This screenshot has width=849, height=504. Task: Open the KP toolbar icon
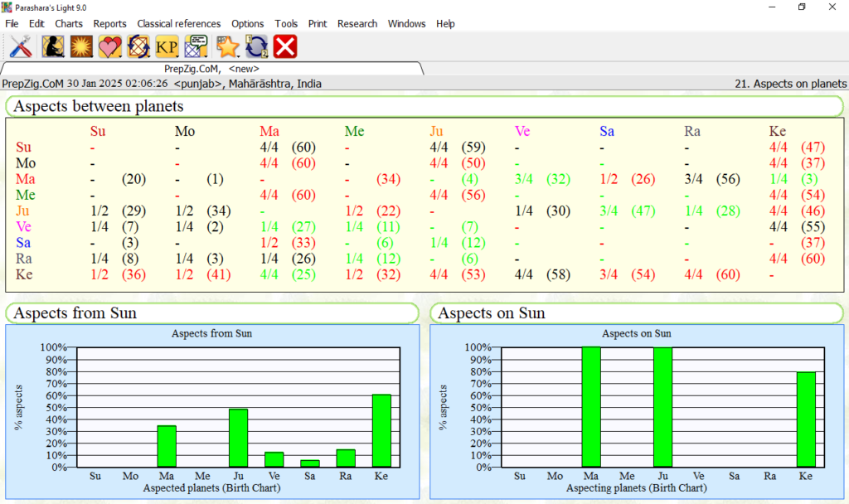coord(167,46)
